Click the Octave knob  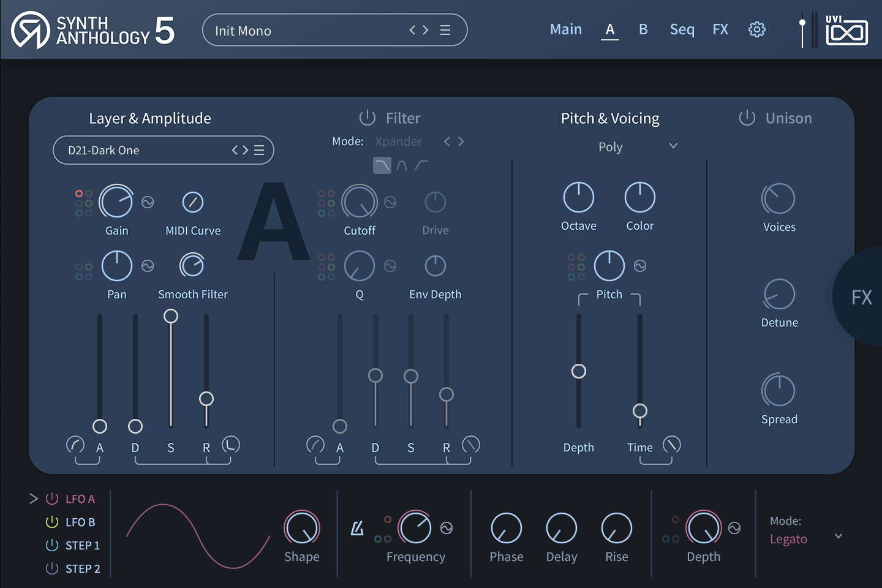pos(579,198)
